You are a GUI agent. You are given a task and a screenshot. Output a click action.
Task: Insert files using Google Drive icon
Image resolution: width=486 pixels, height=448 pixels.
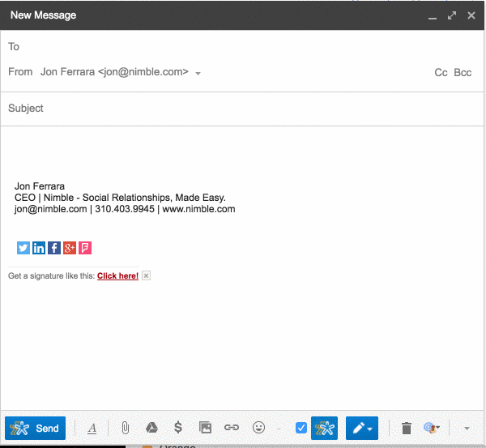tap(151, 428)
